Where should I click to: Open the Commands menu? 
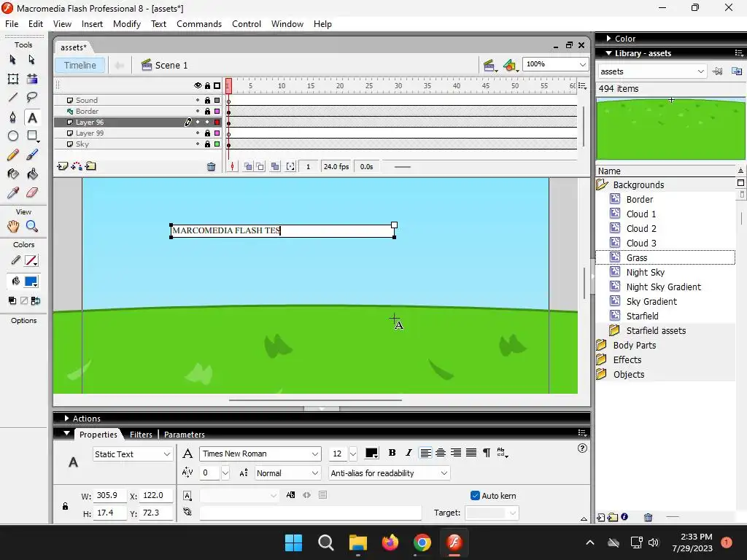pyautogui.click(x=199, y=24)
